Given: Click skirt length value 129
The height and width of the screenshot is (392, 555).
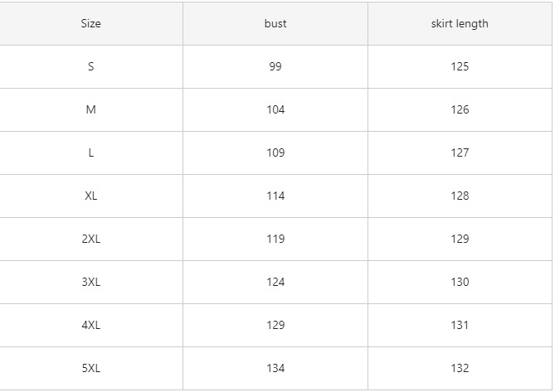Looking at the screenshot, I should pos(460,239).
